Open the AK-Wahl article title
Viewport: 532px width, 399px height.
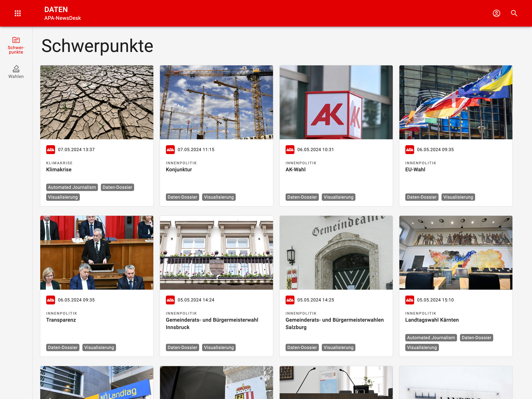295,170
